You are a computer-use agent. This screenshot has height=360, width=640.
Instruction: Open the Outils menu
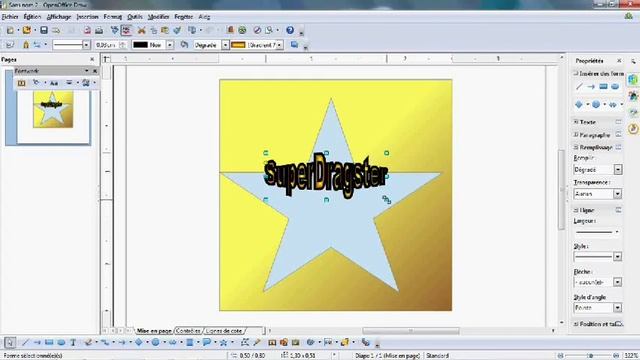click(x=135, y=17)
